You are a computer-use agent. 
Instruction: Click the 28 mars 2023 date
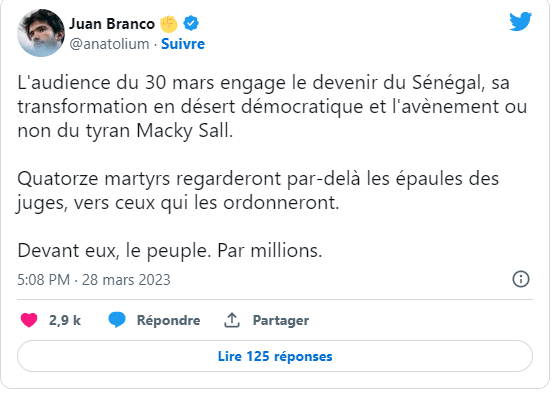pyautogui.click(x=126, y=280)
